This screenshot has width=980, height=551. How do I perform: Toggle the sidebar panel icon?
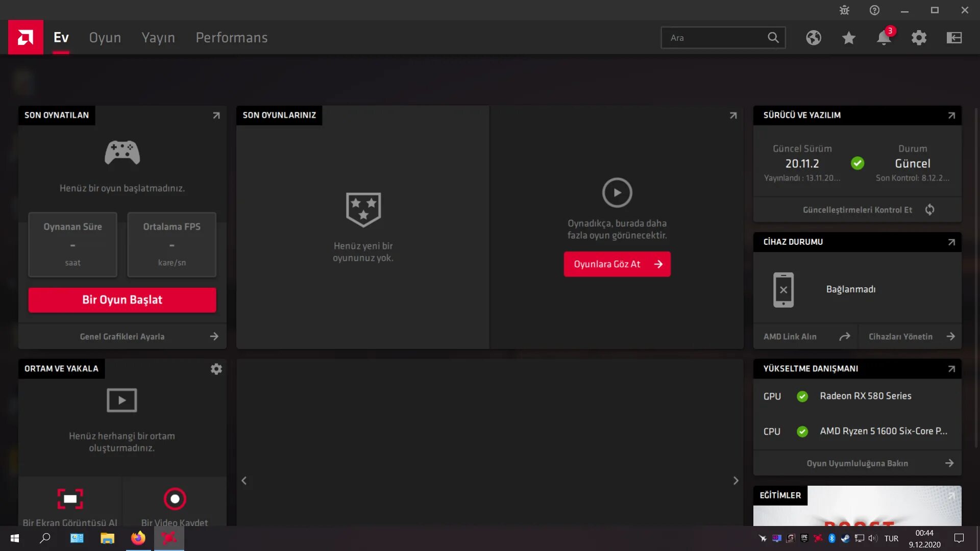click(954, 38)
